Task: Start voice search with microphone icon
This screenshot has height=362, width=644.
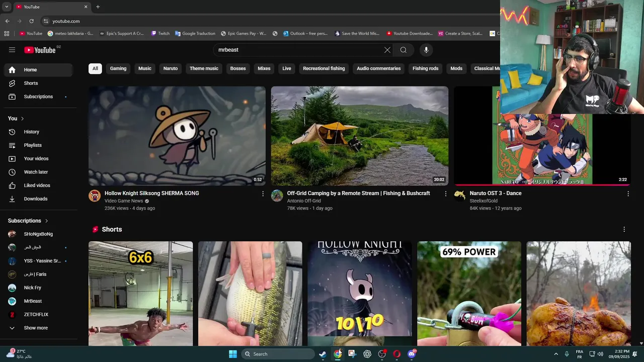Action: click(426, 50)
